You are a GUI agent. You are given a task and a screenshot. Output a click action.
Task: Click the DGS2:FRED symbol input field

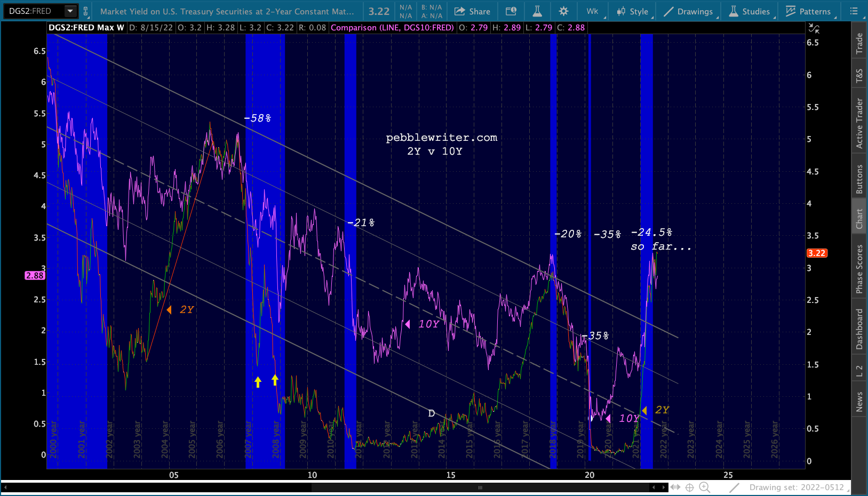coord(34,11)
